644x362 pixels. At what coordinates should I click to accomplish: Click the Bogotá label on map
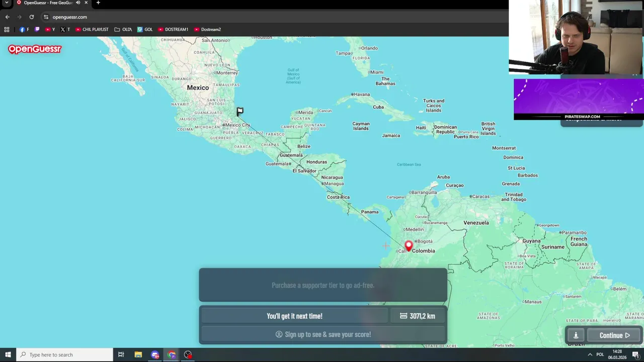click(425, 241)
